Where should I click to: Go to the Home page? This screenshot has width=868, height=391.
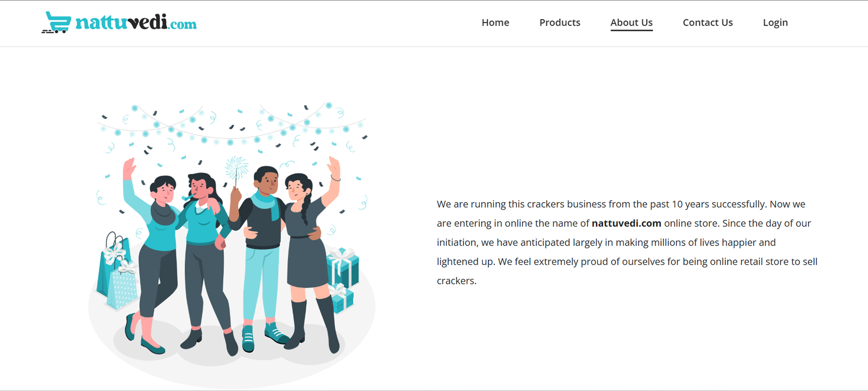(495, 23)
